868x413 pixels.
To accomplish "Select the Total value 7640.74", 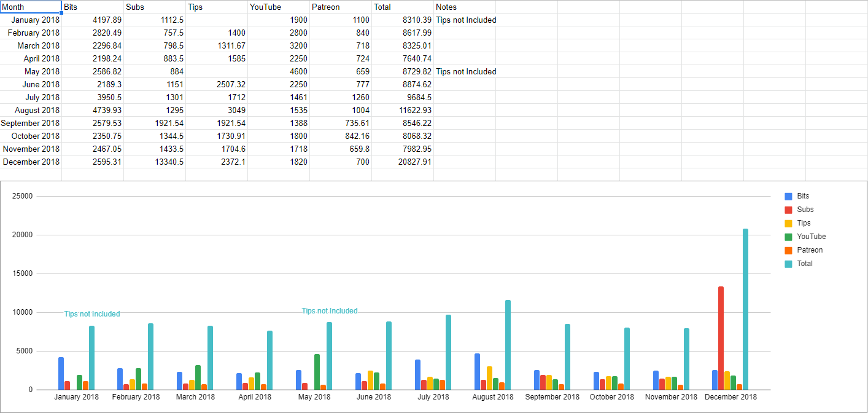I will (403, 58).
